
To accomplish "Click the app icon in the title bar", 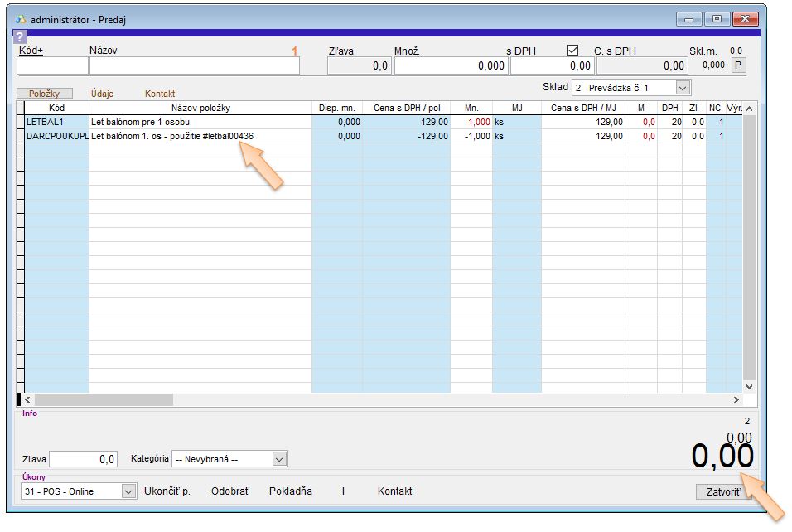I will pos(22,19).
